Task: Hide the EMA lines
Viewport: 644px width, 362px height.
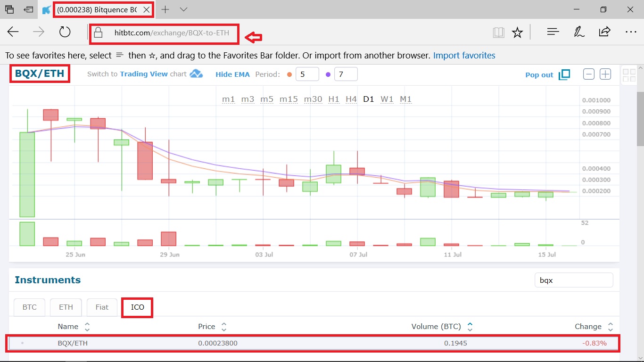Action: pyautogui.click(x=232, y=74)
